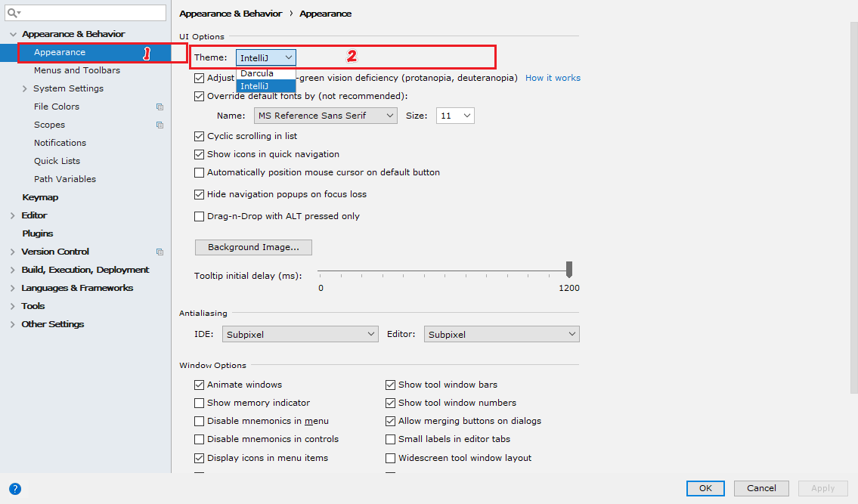Toggle Drag-n-Drop with ALT pressed only

[199, 216]
